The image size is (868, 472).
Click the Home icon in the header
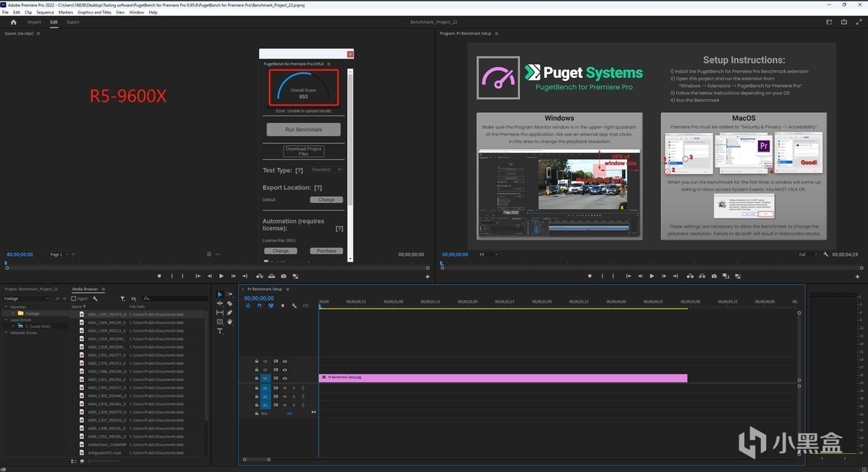pos(13,22)
